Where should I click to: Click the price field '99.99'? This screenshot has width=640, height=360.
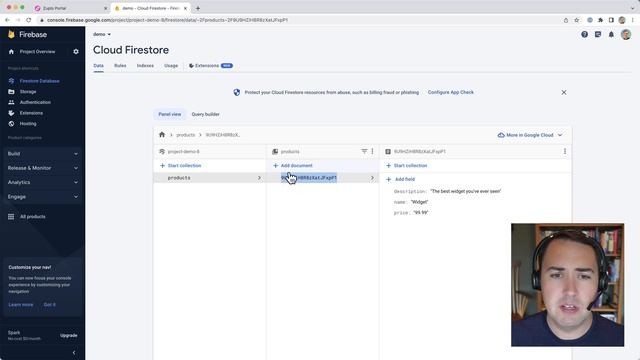(x=421, y=213)
